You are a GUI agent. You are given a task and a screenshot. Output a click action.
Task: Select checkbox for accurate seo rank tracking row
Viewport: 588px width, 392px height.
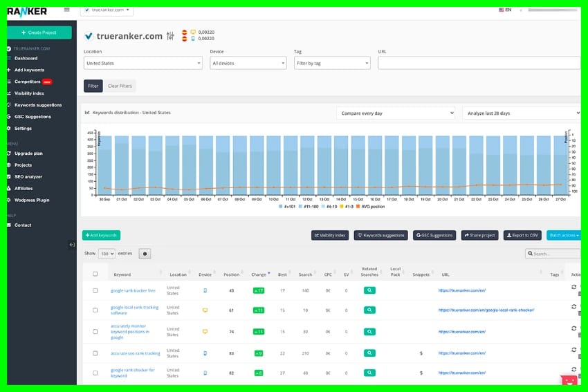95,353
